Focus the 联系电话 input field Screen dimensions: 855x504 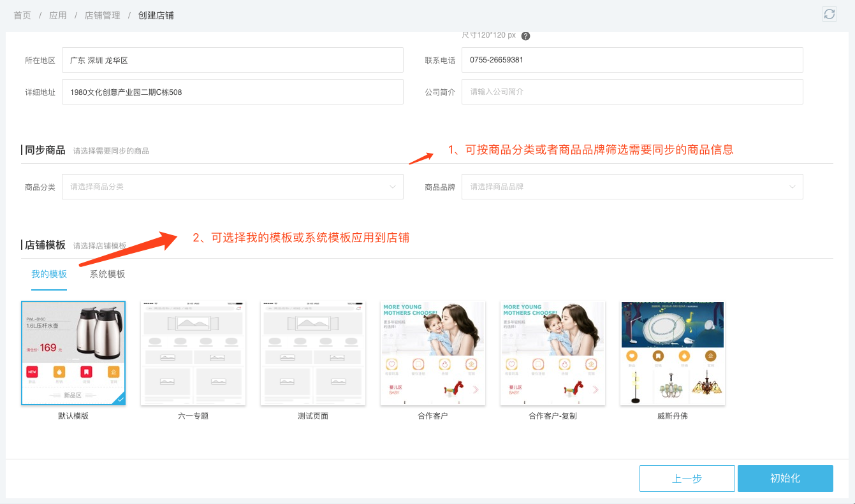coord(632,60)
